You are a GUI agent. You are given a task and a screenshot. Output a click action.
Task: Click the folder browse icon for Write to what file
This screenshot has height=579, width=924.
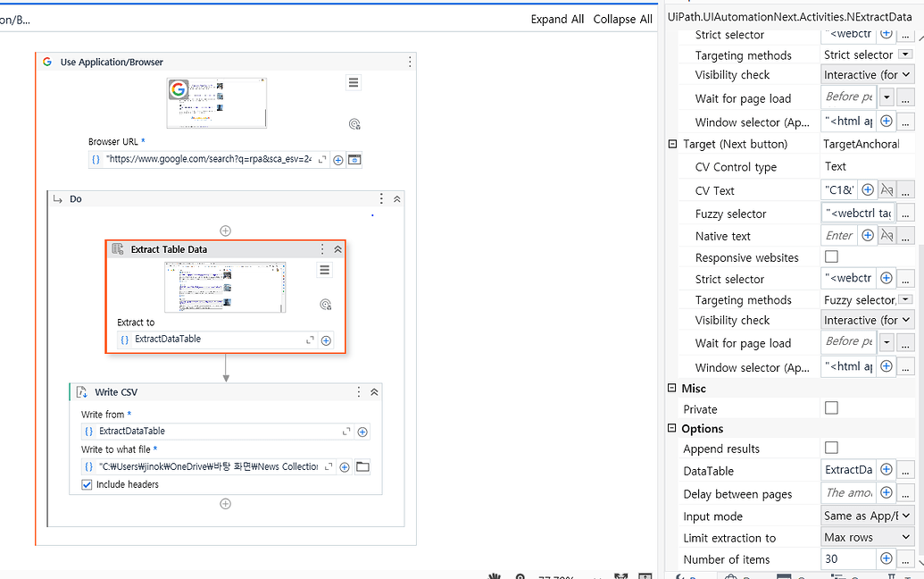point(362,466)
